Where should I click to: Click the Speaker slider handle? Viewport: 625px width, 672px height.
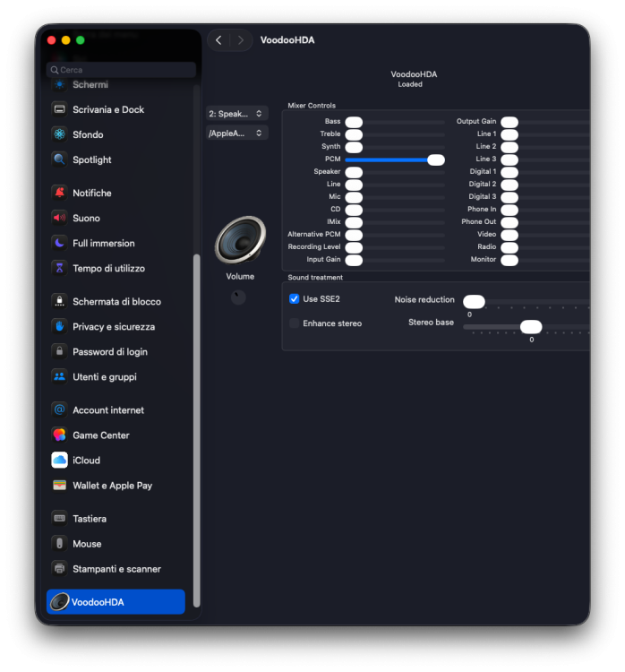tap(354, 172)
